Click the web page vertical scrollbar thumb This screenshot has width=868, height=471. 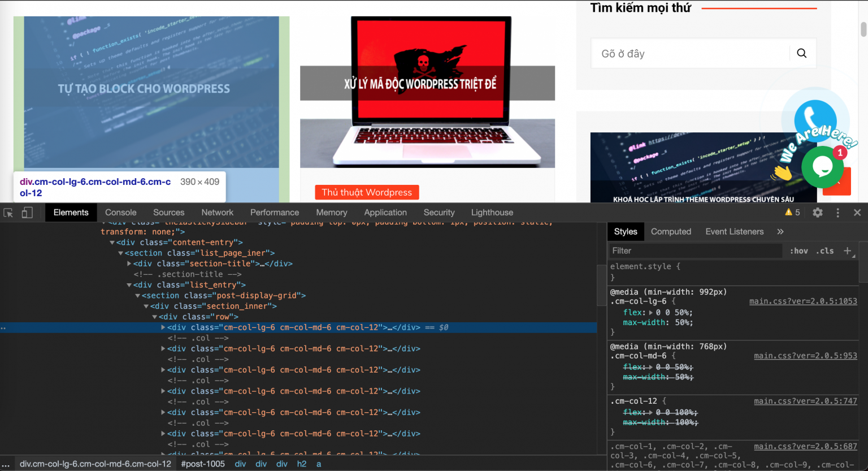pyautogui.click(x=863, y=29)
